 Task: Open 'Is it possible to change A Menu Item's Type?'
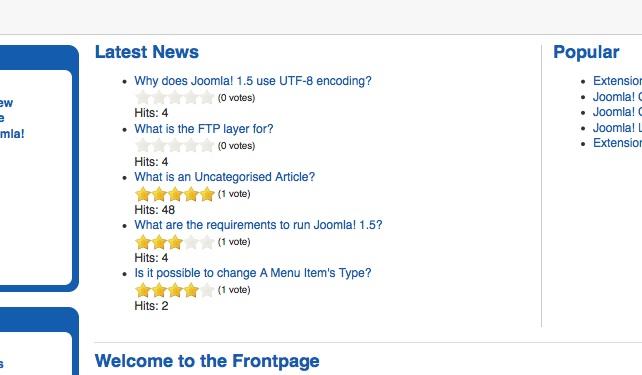(253, 273)
